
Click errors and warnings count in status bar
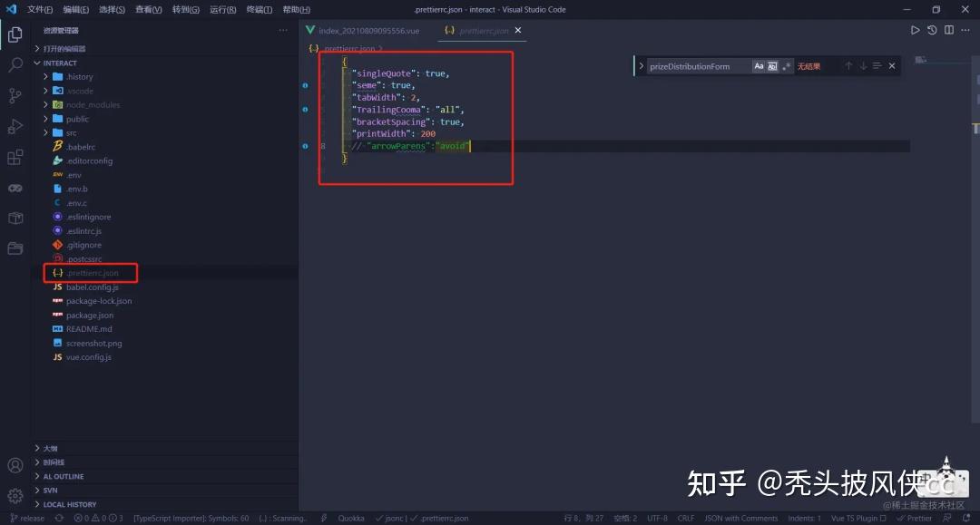click(x=98, y=518)
